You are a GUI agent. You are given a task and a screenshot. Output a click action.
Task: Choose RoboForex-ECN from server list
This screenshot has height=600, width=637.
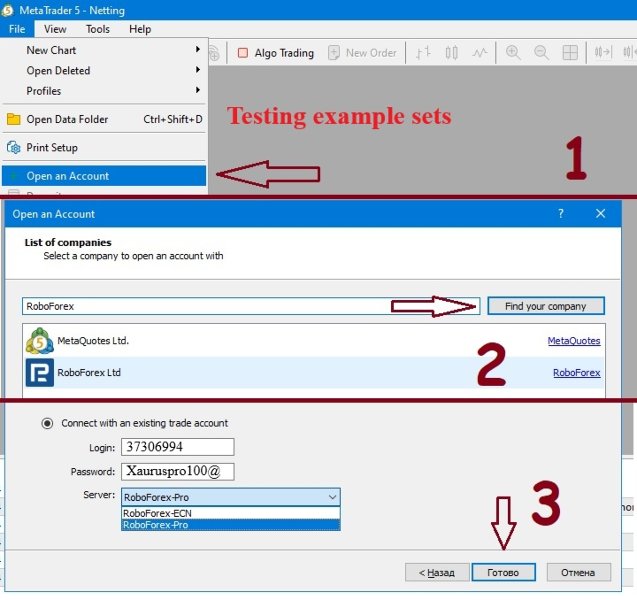[230, 513]
